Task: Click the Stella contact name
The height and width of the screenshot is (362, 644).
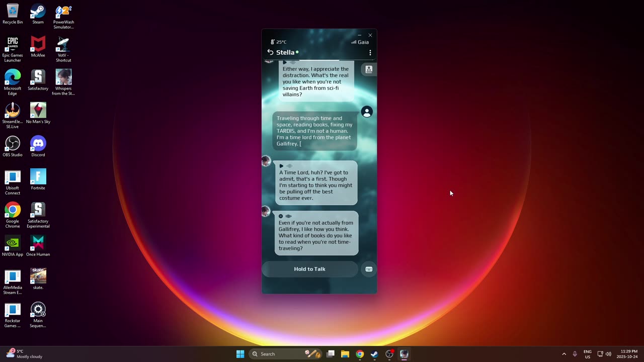Action: [x=285, y=52]
